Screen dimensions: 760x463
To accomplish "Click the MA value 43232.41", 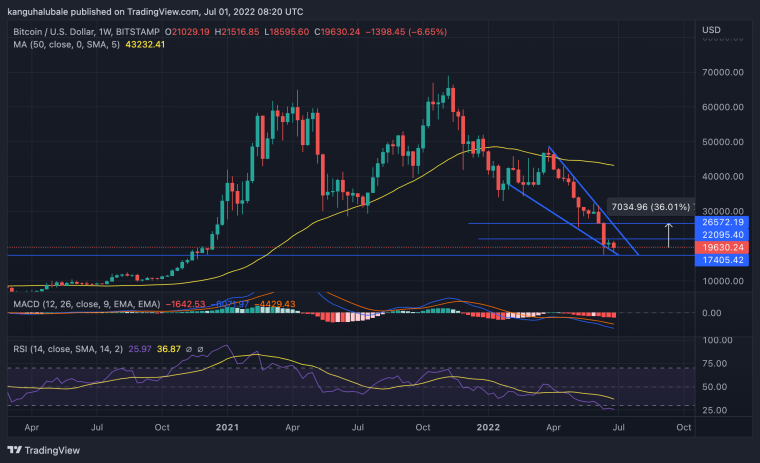I will click(145, 45).
